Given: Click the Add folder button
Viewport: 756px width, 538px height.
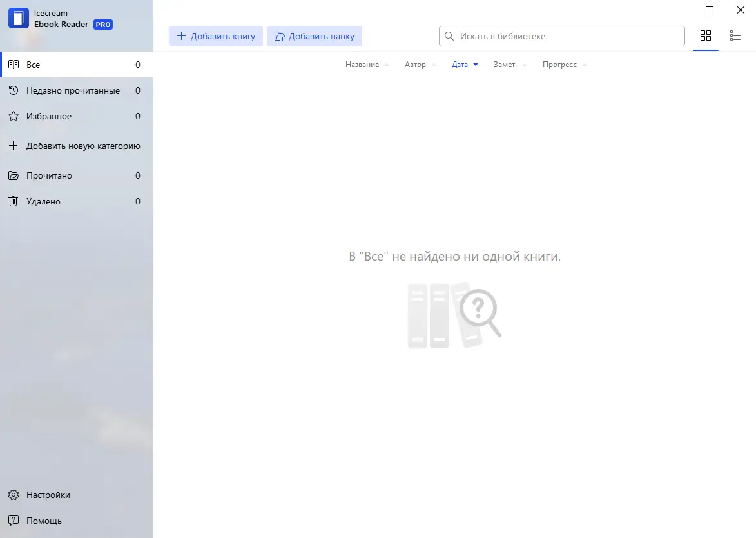Looking at the screenshot, I should (x=315, y=36).
